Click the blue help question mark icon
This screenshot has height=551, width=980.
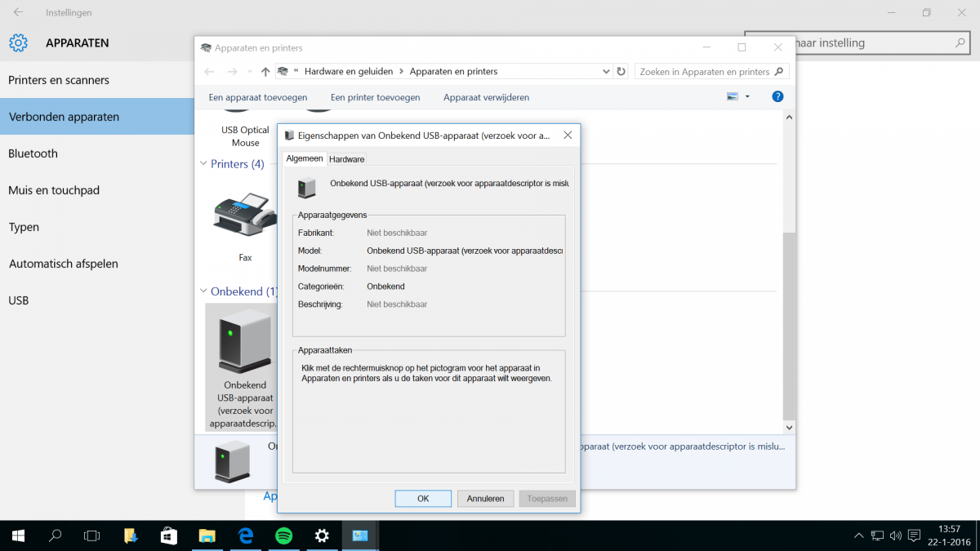pos(777,97)
